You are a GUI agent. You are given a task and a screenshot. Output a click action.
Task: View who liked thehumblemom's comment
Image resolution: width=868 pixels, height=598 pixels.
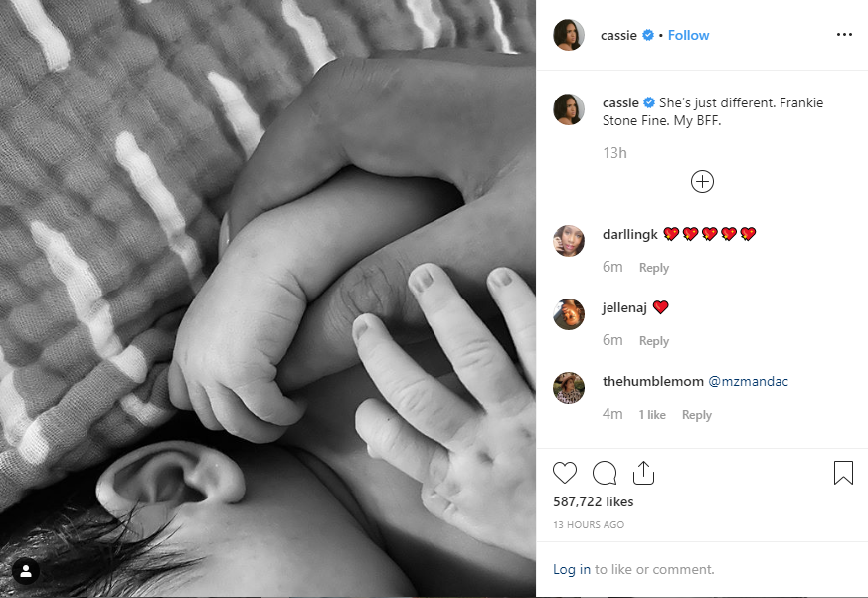(x=652, y=415)
